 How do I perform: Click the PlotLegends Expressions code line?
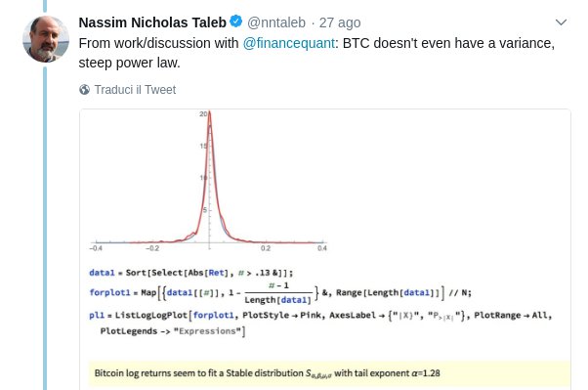pyautogui.click(x=173, y=331)
